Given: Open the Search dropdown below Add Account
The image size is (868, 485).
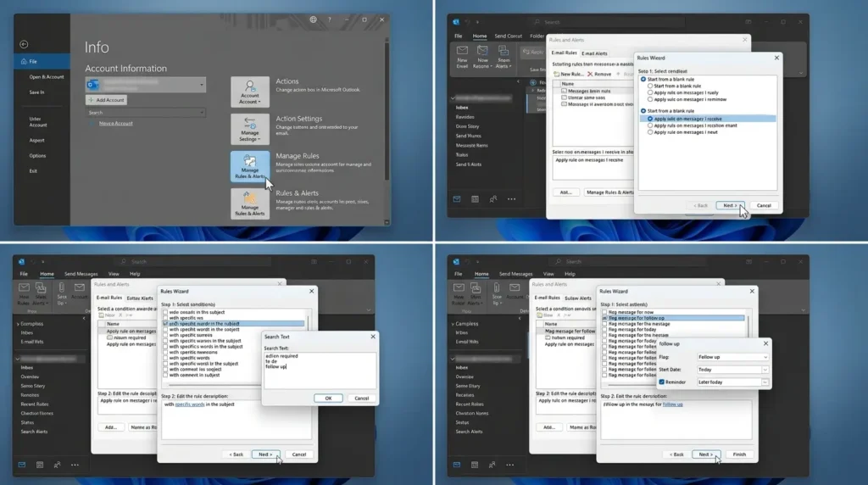Looking at the screenshot, I should coord(146,113).
